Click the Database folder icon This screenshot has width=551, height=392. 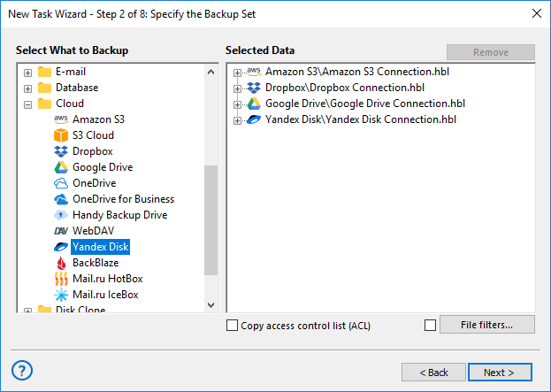tap(44, 88)
